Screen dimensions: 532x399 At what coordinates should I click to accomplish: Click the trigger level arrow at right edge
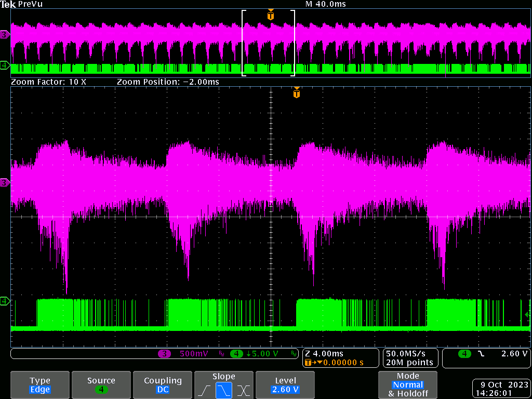(527, 315)
